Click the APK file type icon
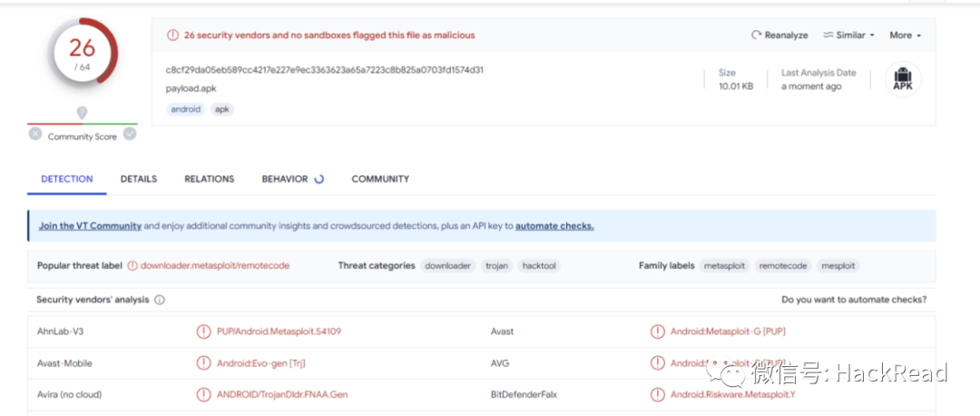Image resolution: width=980 pixels, height=416 pixels. coord(903,79)
